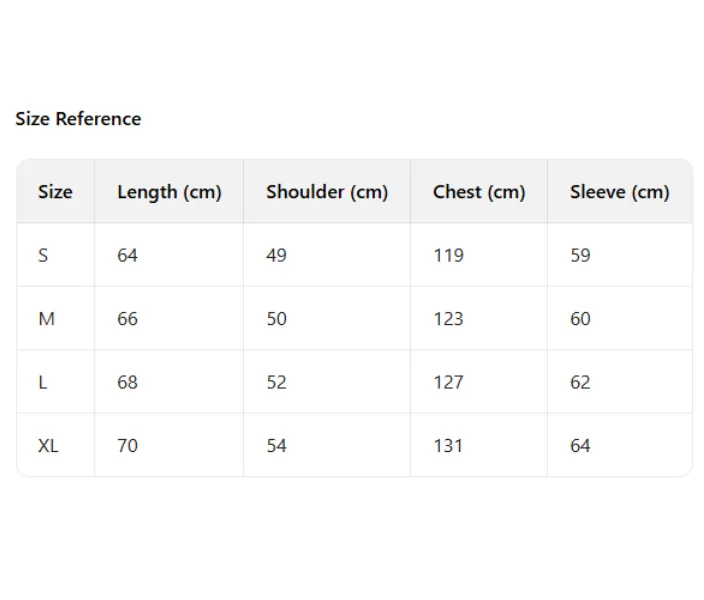Viewport: 704px width, 600px height.
Task: Click the Size Reference heading
Action: pyautogui.click(x=78, y=119)
